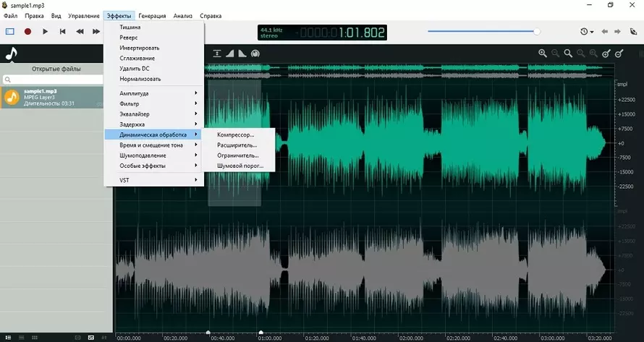The height and width of the screenshot is (342, 644).
Task: Open the Справка menu
Action: tap(211, 16)
